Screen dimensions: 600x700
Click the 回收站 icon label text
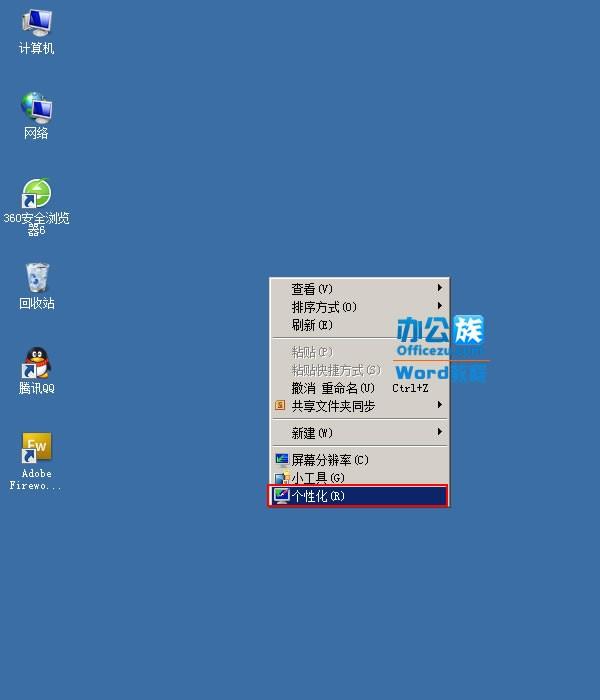click(37, 303)
